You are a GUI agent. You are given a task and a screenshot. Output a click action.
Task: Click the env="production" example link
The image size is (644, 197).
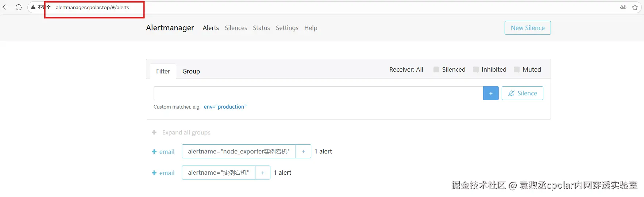point(225,107)
